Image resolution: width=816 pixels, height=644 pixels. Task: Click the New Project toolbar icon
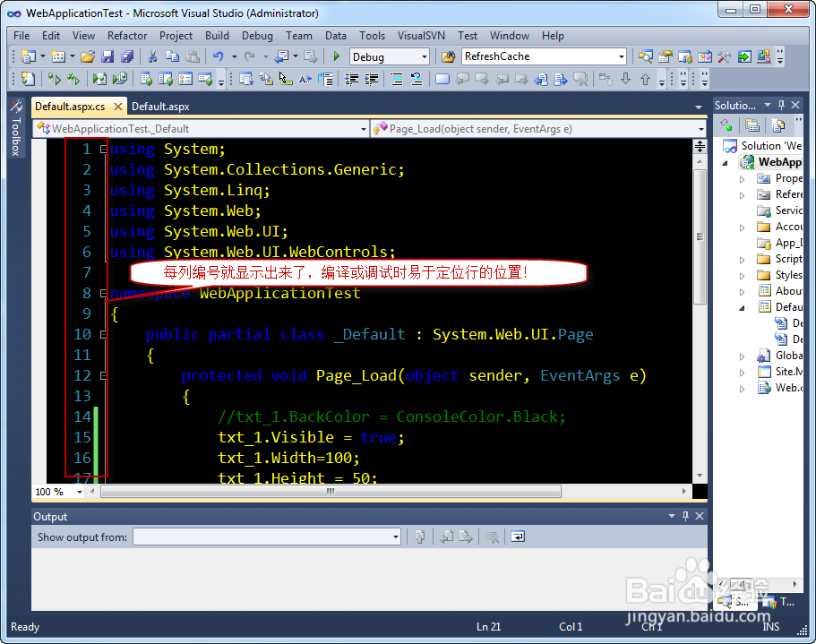pyautogui.click(x=29, y=56)
